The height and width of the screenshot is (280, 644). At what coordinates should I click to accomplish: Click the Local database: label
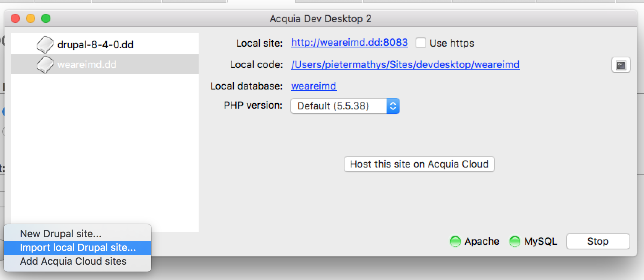pos(246,86)
